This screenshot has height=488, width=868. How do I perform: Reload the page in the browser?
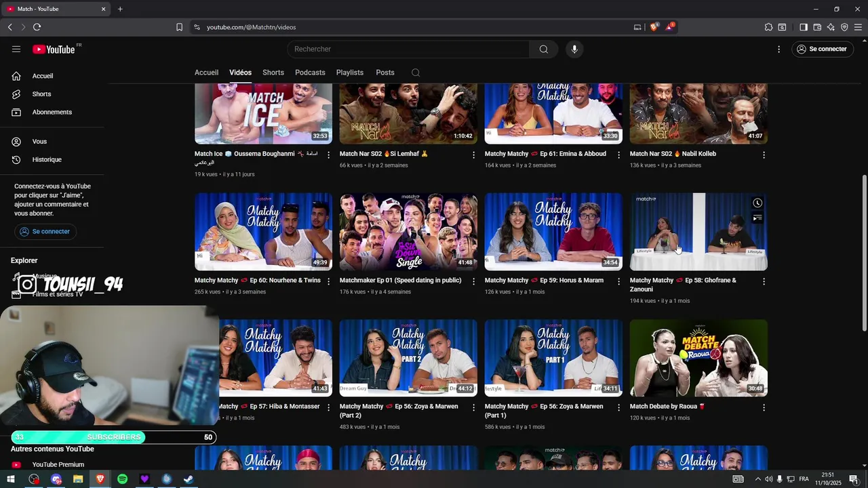[x=37, y=27]
